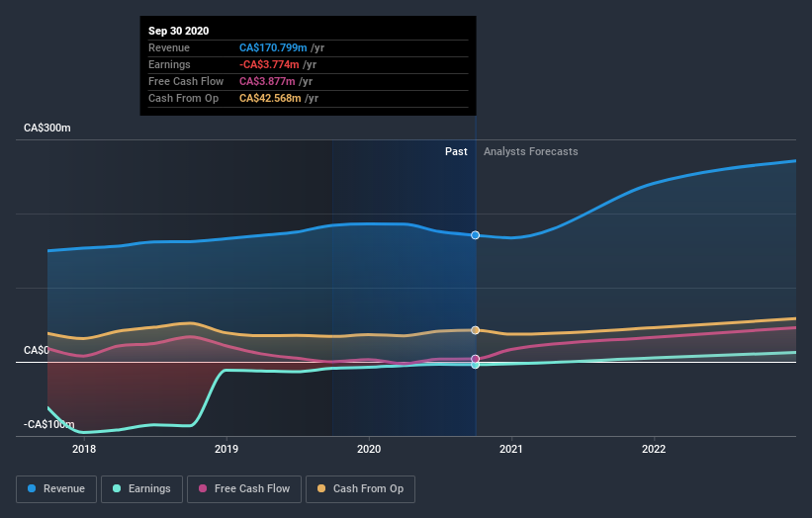812x518 pixels.
Task: Click the pink Free Cash Flow legend dot
Action: pyautogui.click(x=203, y=488)
